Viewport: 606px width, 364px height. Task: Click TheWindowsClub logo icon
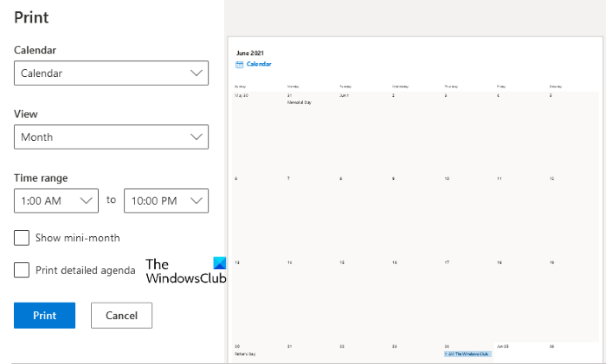click(x=217, y=265)
